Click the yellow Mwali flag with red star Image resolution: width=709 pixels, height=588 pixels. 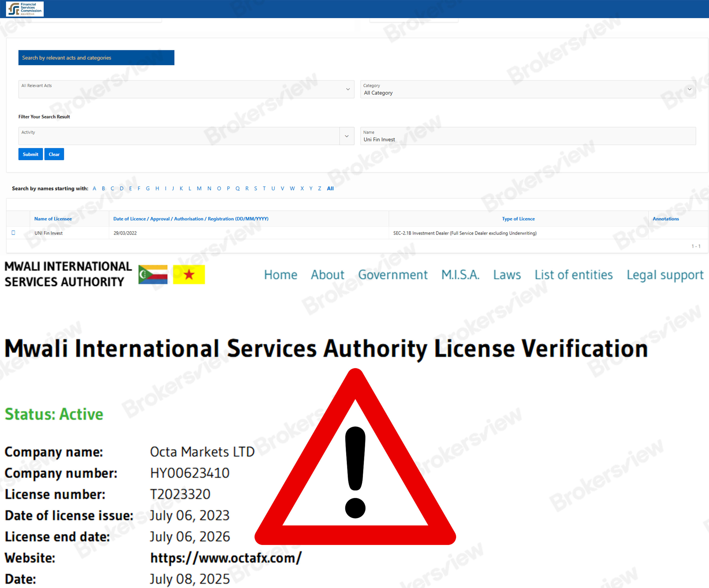pos(189,274)
